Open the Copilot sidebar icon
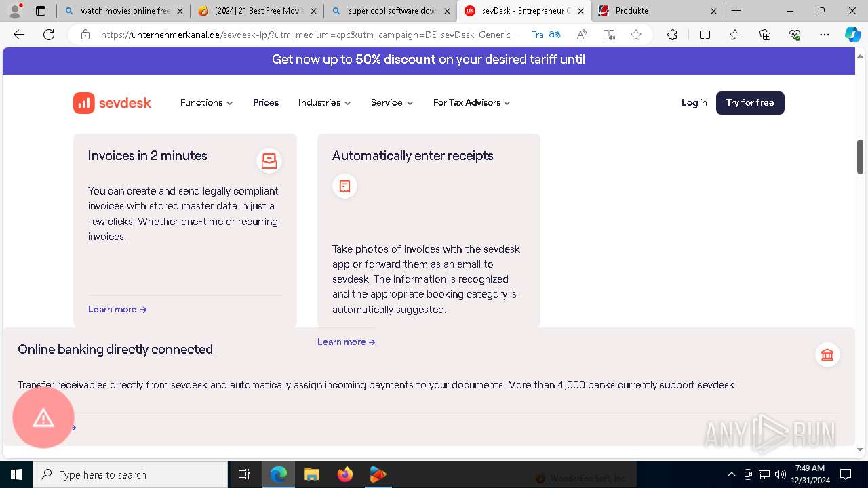868x488 pixels. 852,35
